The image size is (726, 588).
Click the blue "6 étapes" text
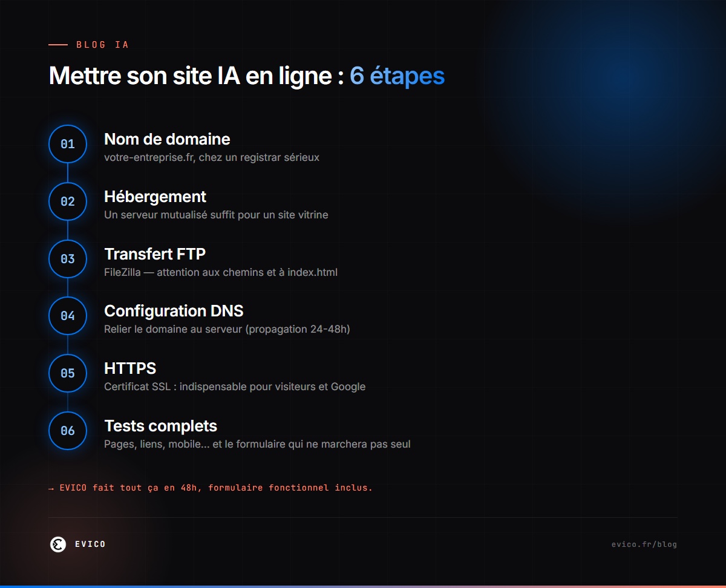[x=397, y=76]
